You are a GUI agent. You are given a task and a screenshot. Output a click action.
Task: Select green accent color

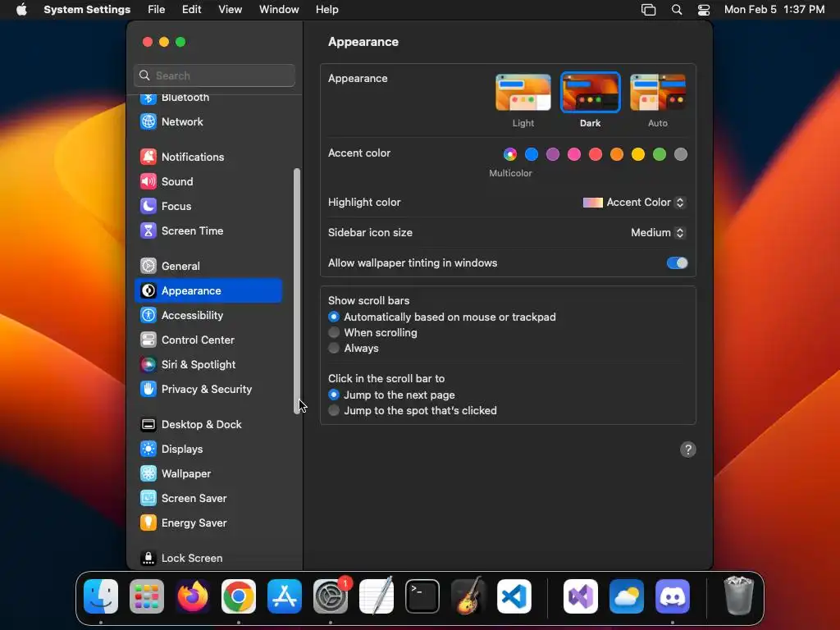[x=660, y=154]
